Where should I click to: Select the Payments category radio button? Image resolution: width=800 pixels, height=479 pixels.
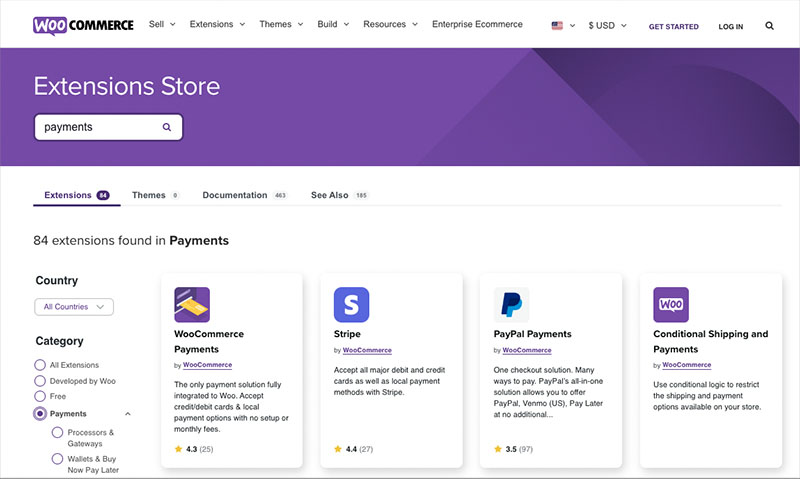coord(40,413)
